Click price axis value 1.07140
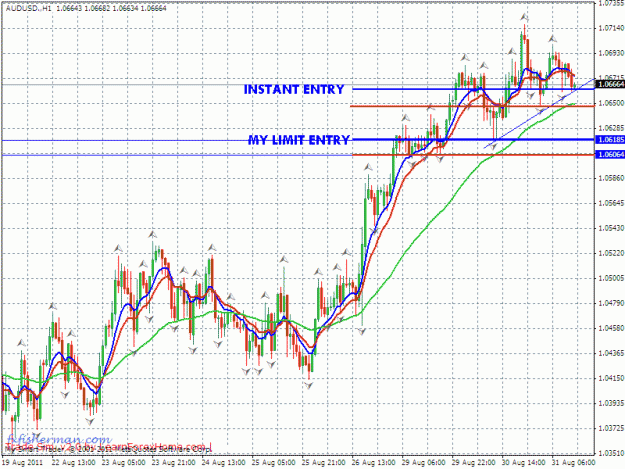625x469 pixels. (611, 28)
